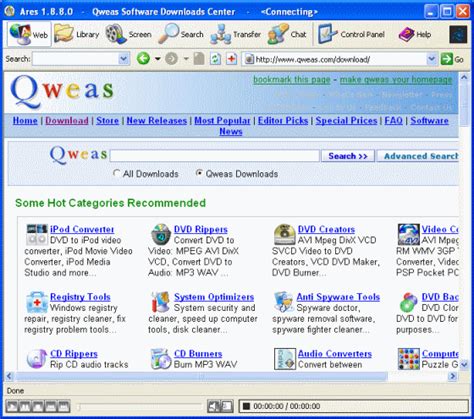The width and height of the screenshot is (474, 419).
Task: Open the Control Panel
Action: tap(351, 34)
